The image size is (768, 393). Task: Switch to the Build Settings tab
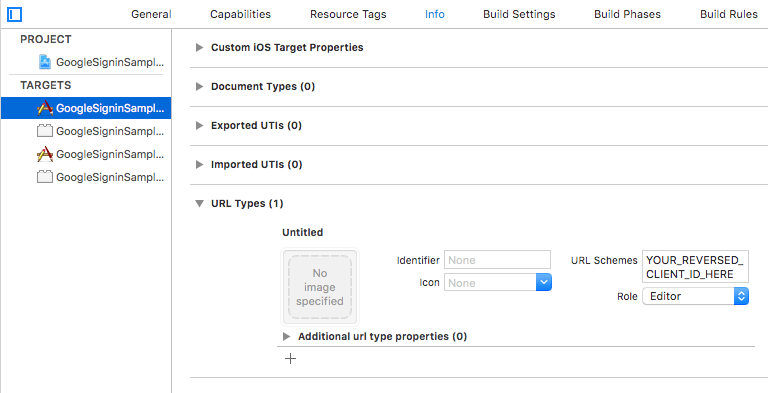pos(519,14)
